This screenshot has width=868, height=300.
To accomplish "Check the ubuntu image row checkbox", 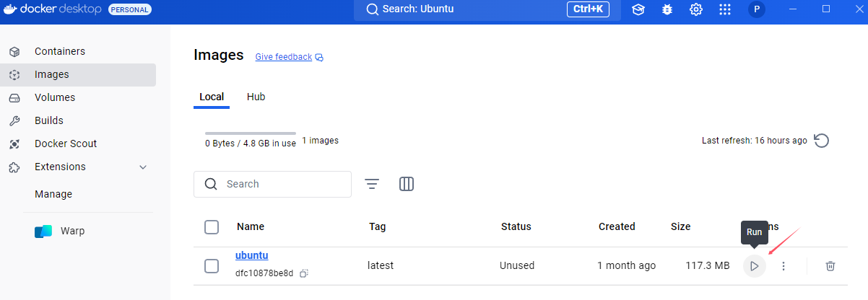I will tap(212, 266).
